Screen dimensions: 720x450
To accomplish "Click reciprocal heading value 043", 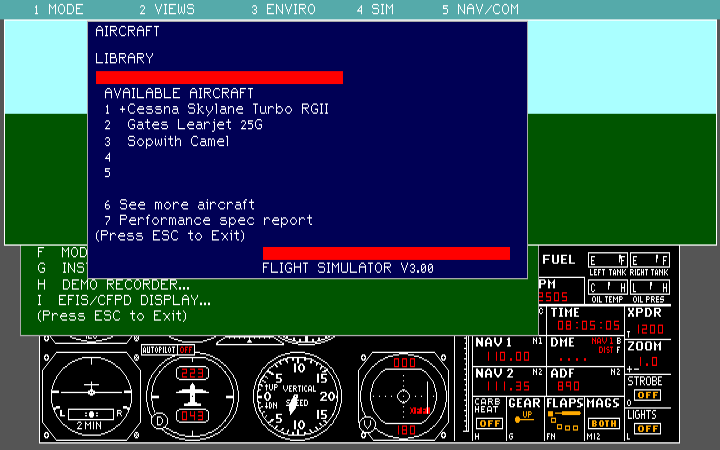I will [192, 416].
